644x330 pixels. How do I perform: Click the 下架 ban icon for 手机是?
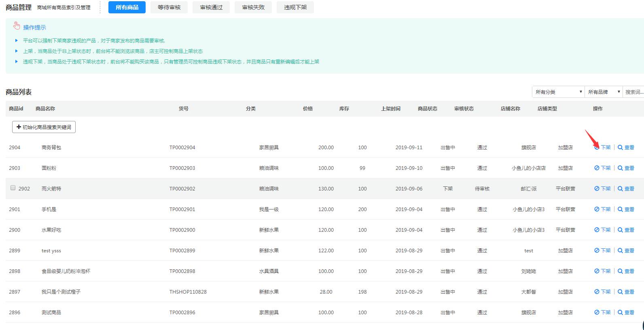(597, 209)
